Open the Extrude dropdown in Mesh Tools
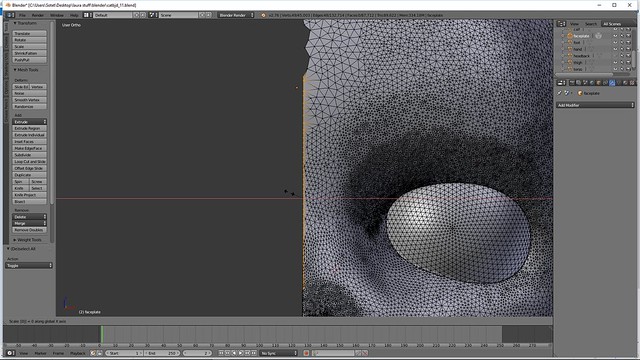 [x=29, y=122]
